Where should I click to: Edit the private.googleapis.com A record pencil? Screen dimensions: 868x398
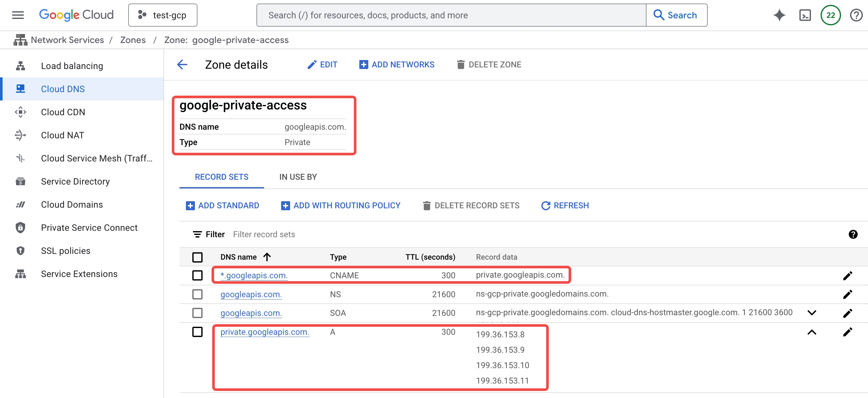coord(847,332)
